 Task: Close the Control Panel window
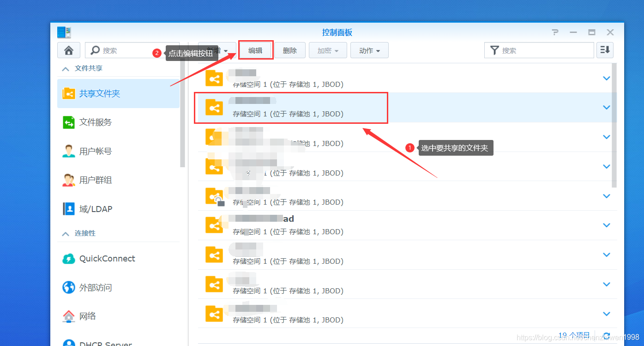[x=610, y=32]
